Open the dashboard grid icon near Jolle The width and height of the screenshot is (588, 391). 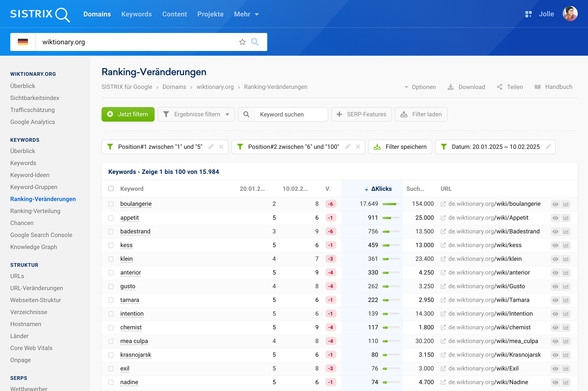pos(528,14)
